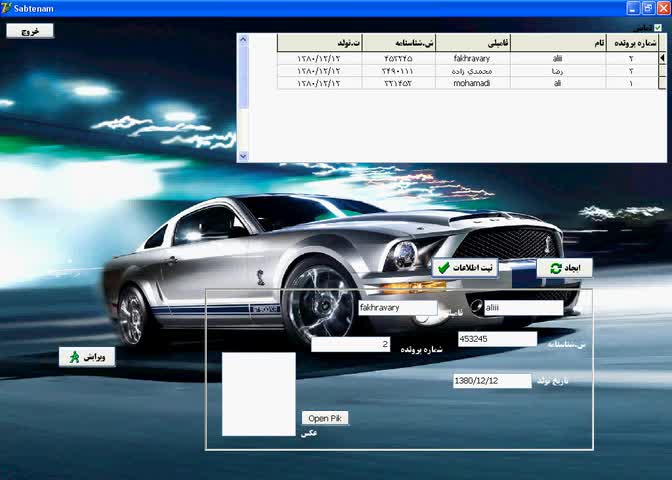Click the Open Pik button

coord(325,418)
